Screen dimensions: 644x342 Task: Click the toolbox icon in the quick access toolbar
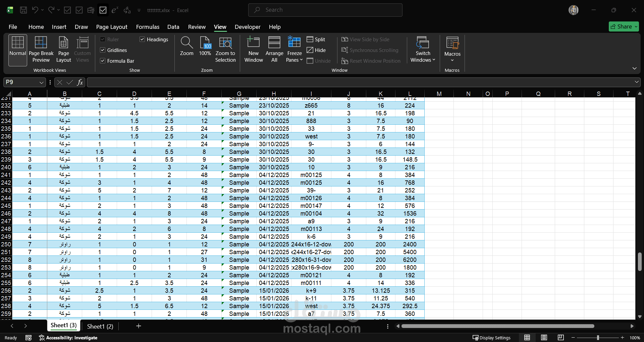click(x=91, y=10)
